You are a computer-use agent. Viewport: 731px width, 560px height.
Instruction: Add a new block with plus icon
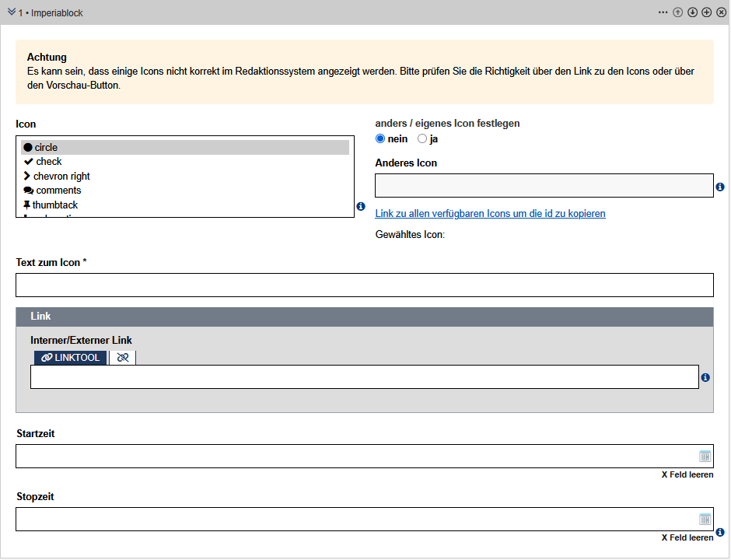(706, 12)
